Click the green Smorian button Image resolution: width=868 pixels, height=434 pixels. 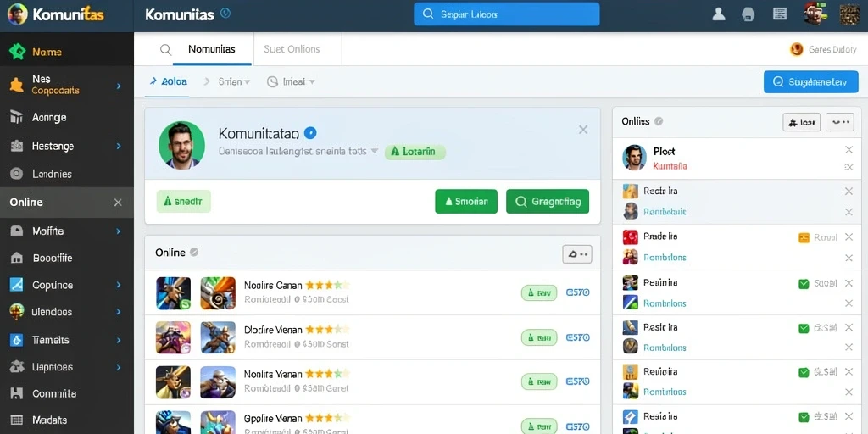coord(466,202)
